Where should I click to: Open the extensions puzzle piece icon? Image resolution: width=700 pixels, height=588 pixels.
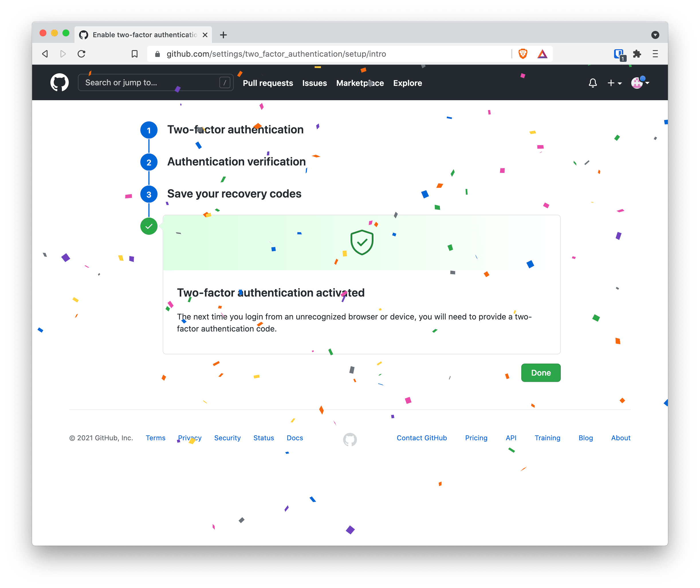click(637, 54)
